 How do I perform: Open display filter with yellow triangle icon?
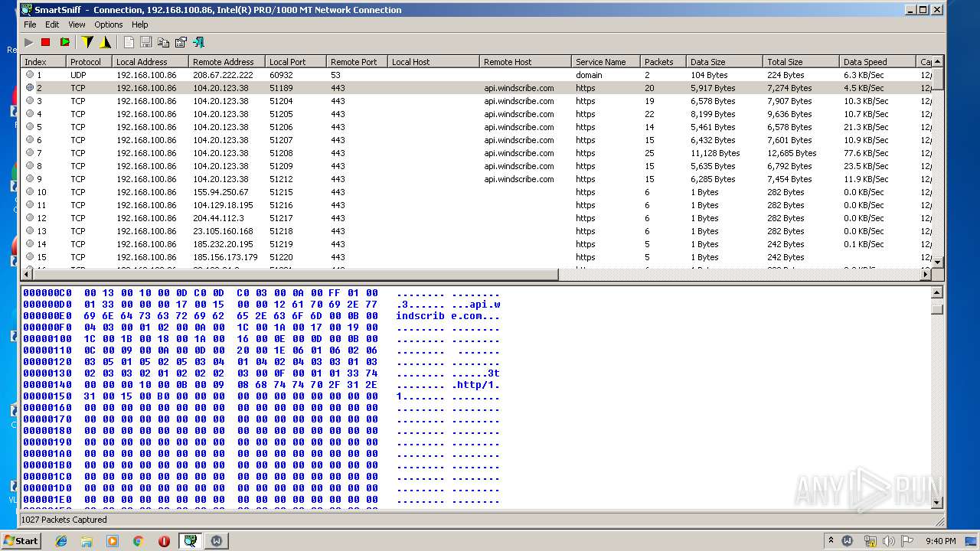[105, 42]
